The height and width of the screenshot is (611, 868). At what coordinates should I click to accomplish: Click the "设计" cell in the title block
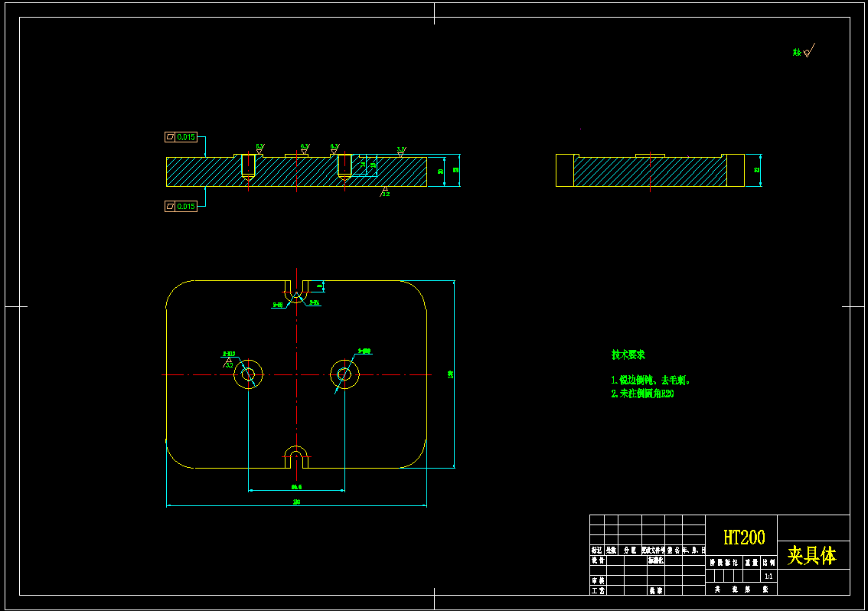click(598, 560)
